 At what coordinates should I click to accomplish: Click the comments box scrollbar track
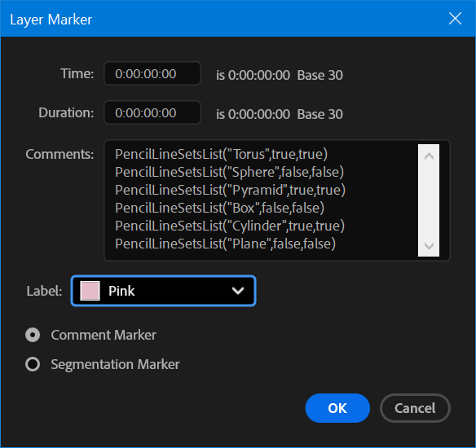429,201
